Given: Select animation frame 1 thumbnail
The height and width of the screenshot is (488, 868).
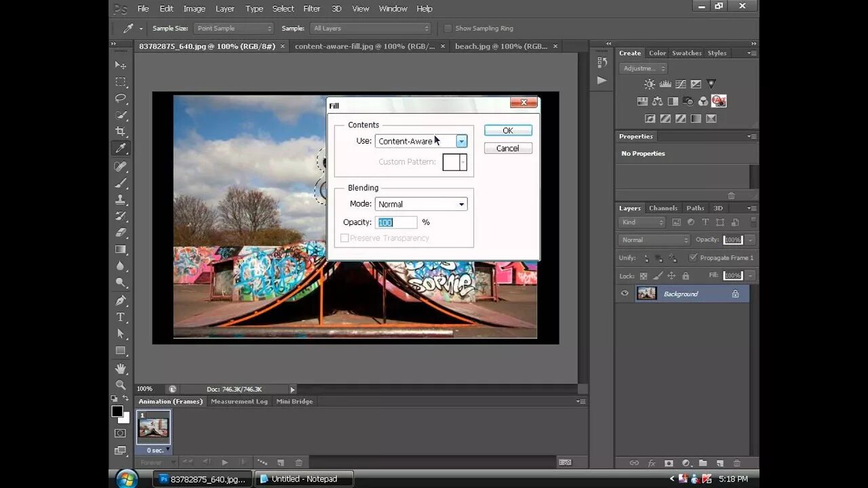Looking at the screenshot, I should [153, 427].
